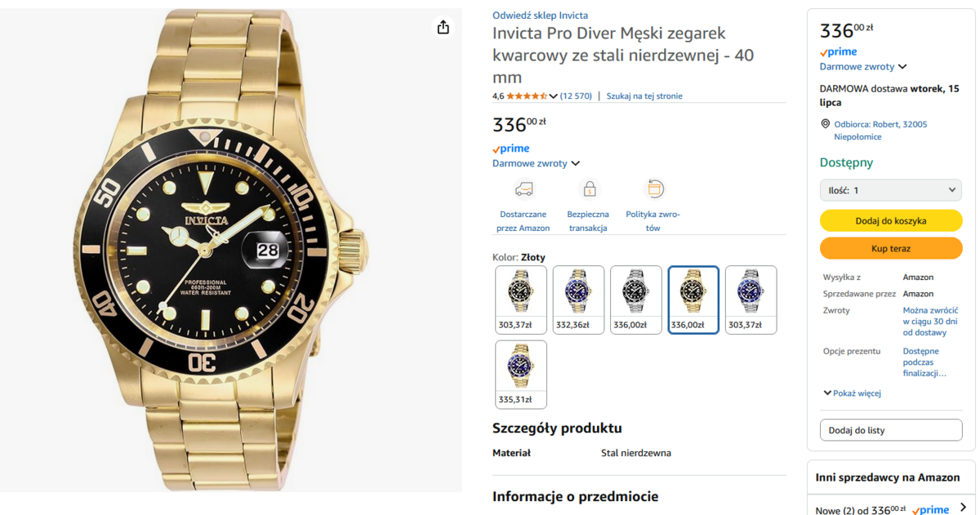
Task: Click the share icon on product image
Action: [443, 28]
